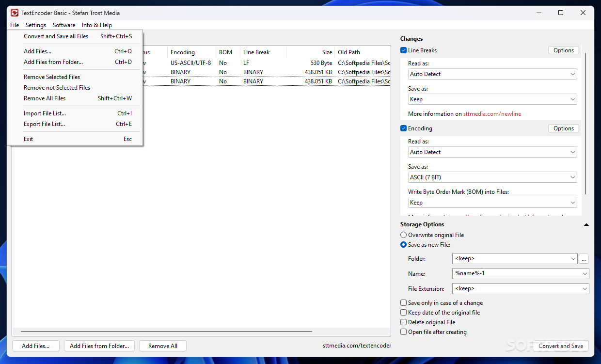The height and width of the screenshot is (364, 601).
Task: Open the Folder <keep> dropdown
Action: 515,259
